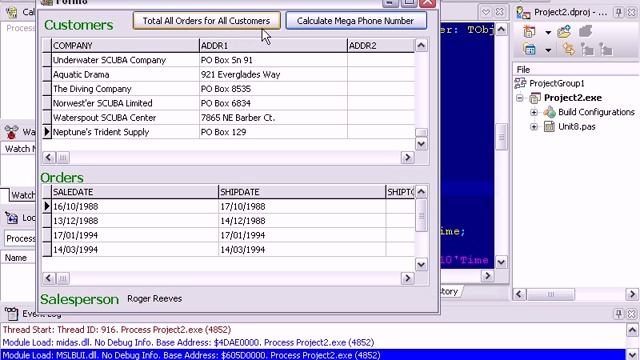The image size is (640, 360).
Task: Click the Call Stack pane icon
Action: pyautogui.click(x=11, y=12)
